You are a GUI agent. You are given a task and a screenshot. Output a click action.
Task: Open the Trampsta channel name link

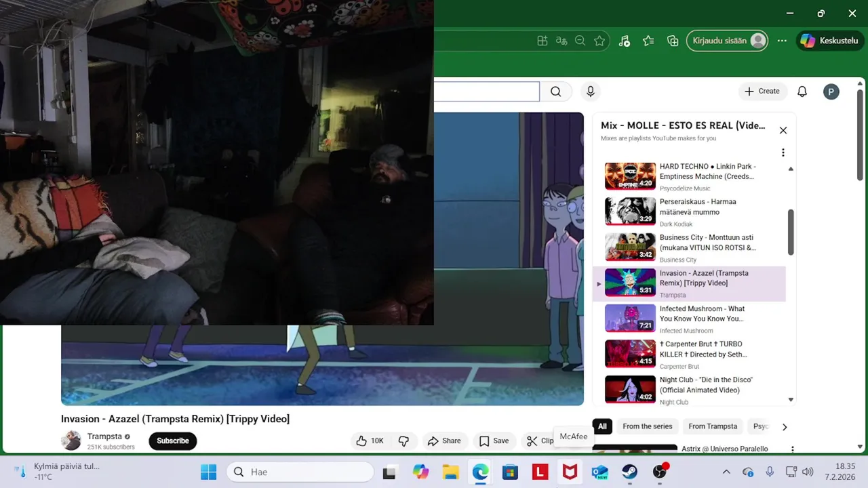[104, 436]
